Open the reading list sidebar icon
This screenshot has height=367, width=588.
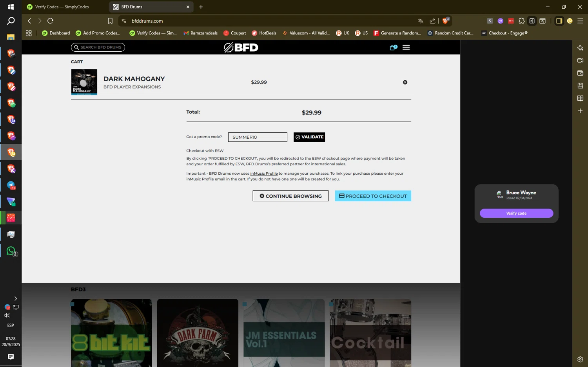[580, 98]
